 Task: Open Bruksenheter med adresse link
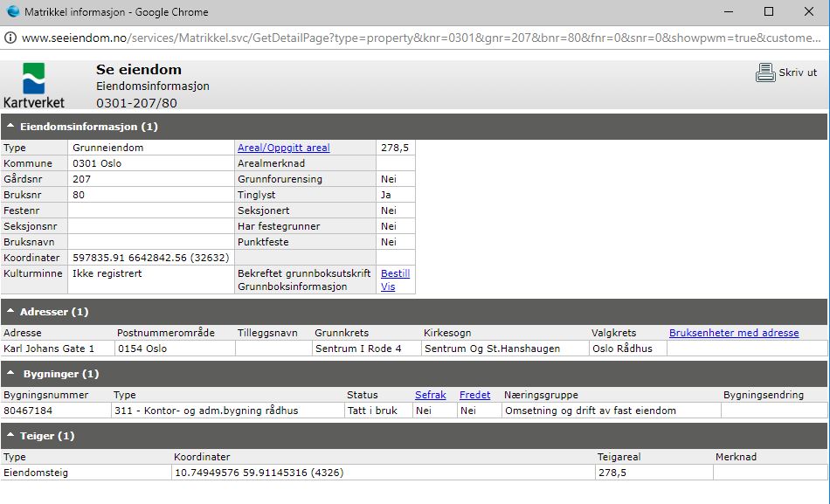point(734,333)
